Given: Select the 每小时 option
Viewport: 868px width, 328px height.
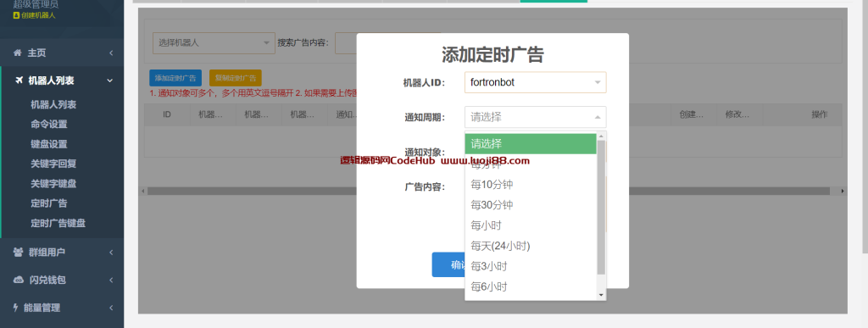Looking at the screenshot, I should click(531, 225).
